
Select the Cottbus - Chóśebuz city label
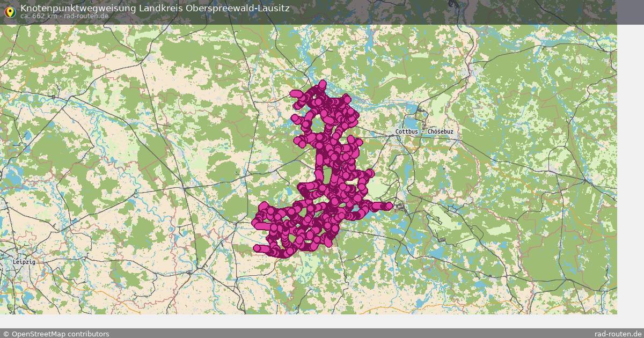click(x=423, y=131)
